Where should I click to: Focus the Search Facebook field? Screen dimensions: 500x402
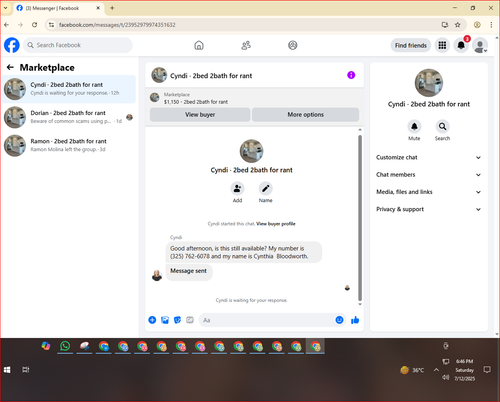coord(78,45)
